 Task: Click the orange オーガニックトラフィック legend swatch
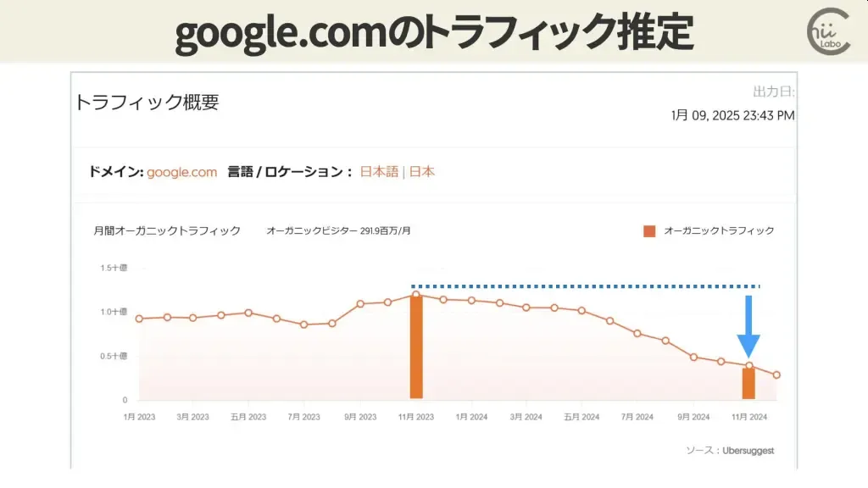[649, 231]
